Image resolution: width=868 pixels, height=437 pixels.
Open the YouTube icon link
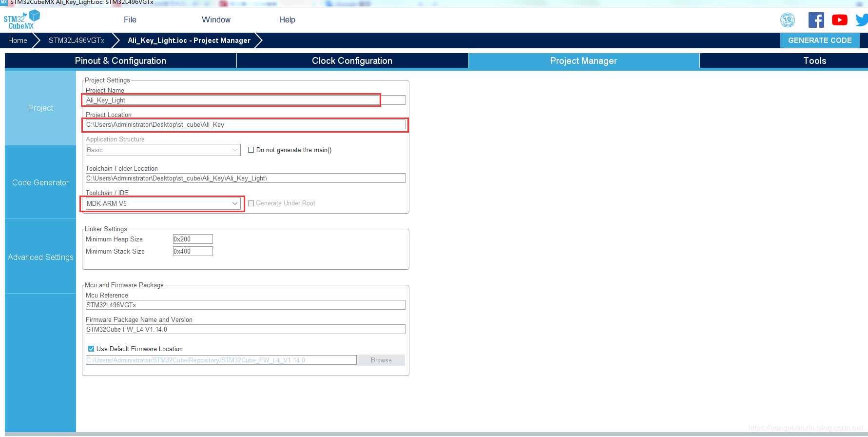point(840,20)
